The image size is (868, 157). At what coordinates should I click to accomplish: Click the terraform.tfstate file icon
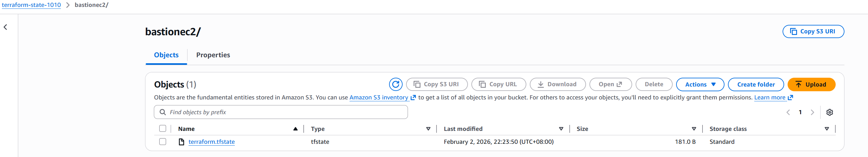pyautogui.click(x=181, y=142)
